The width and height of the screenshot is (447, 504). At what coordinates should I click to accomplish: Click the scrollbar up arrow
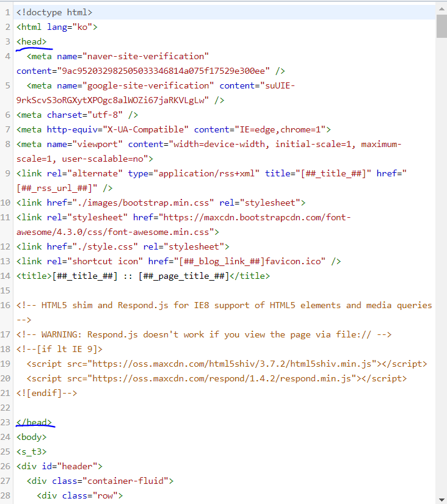pos(442,9)
